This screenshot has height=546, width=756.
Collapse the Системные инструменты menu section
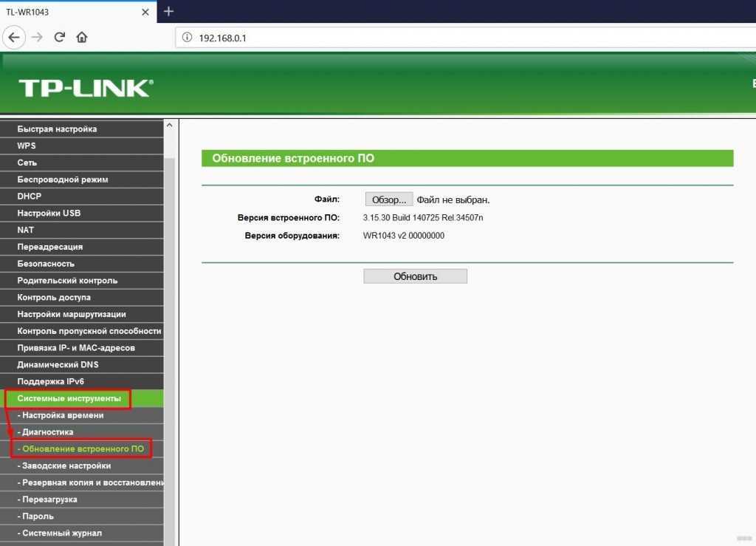(69, 399)
